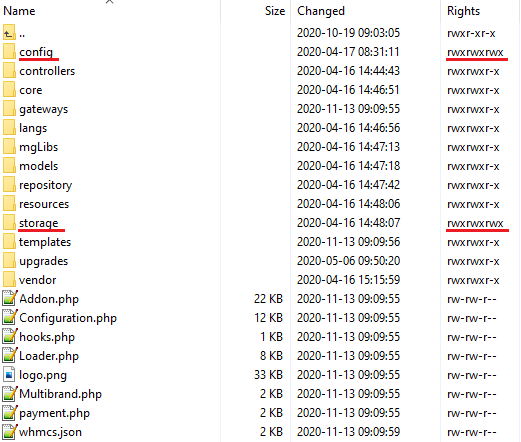Click the parent directory up-arrow folder icon
Viewport: 521px width, 442px height.
pos(9,33)
